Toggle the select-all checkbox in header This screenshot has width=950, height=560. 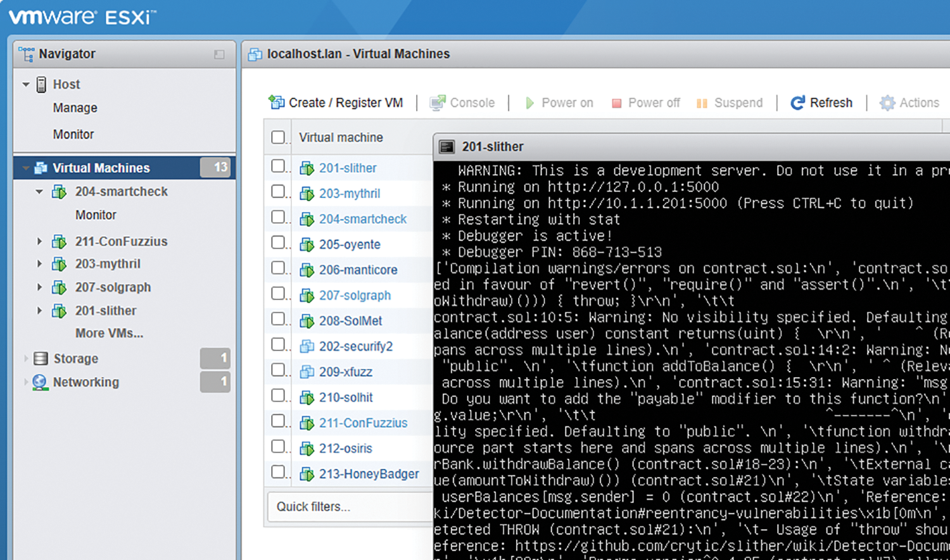pyautogui.click(x=278, y=137)
